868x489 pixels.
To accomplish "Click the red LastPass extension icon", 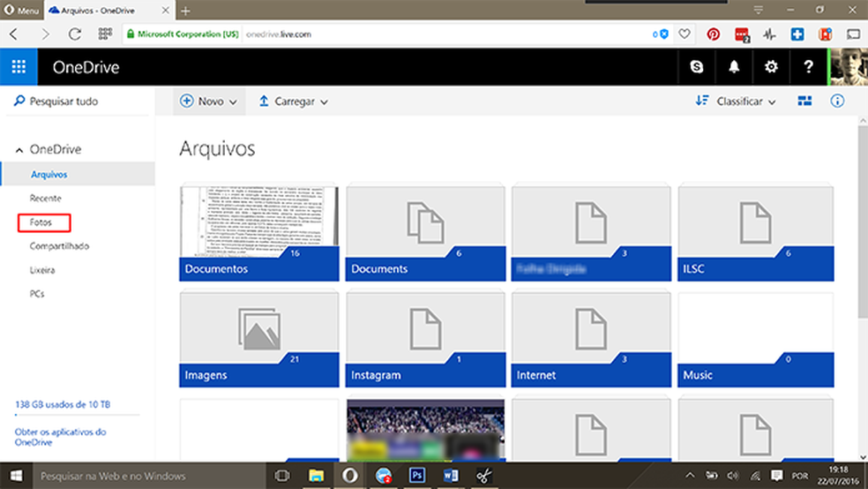I will [742, 34].
